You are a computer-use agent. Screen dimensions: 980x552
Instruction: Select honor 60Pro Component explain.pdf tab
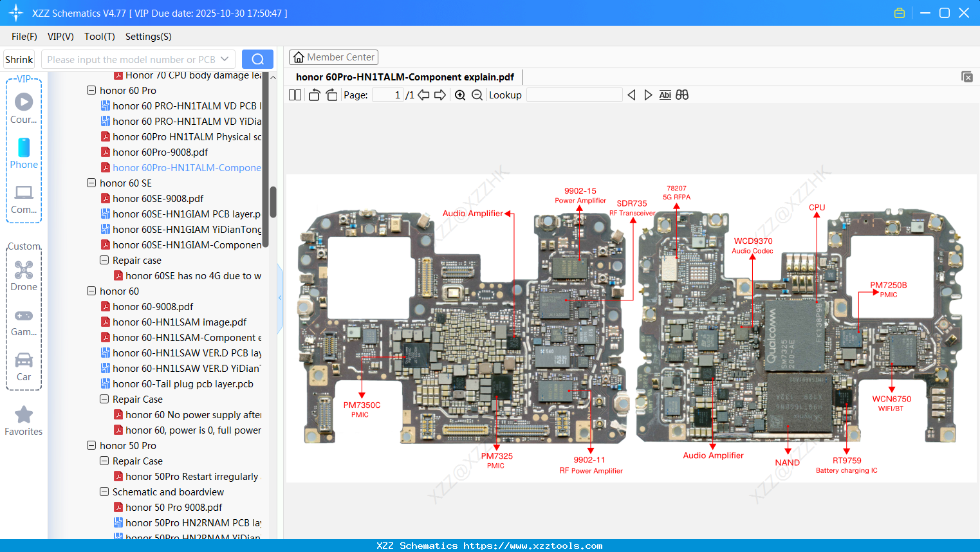[405, 77]
